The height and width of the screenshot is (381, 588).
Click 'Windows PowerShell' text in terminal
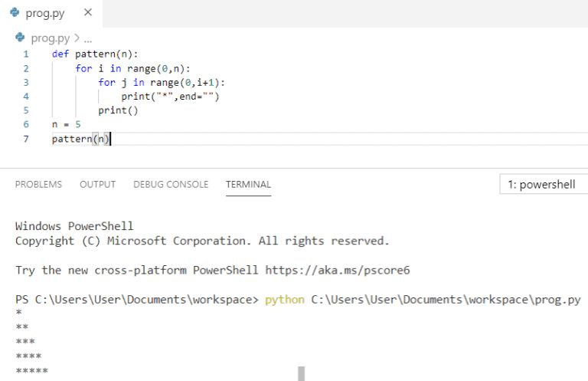pyautogui.click(x=74, y=226)
